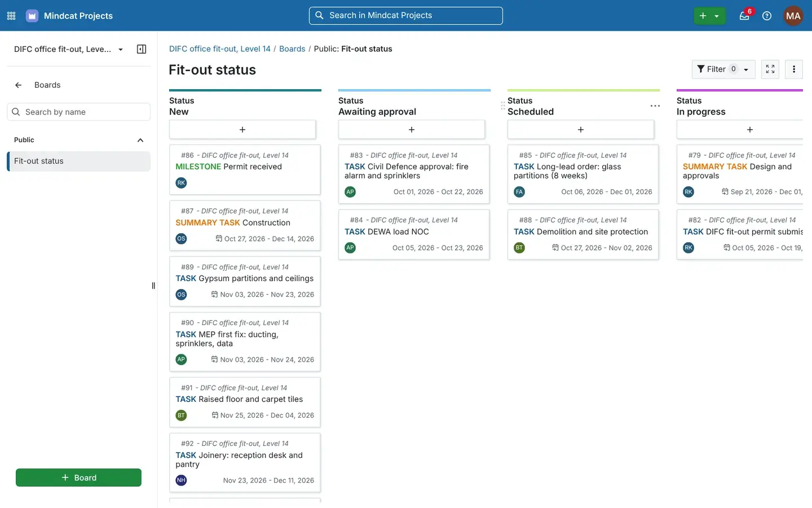Click OS avatar on Construction card
This screenshot has height=508, width=812.
[x=181, y=239]
